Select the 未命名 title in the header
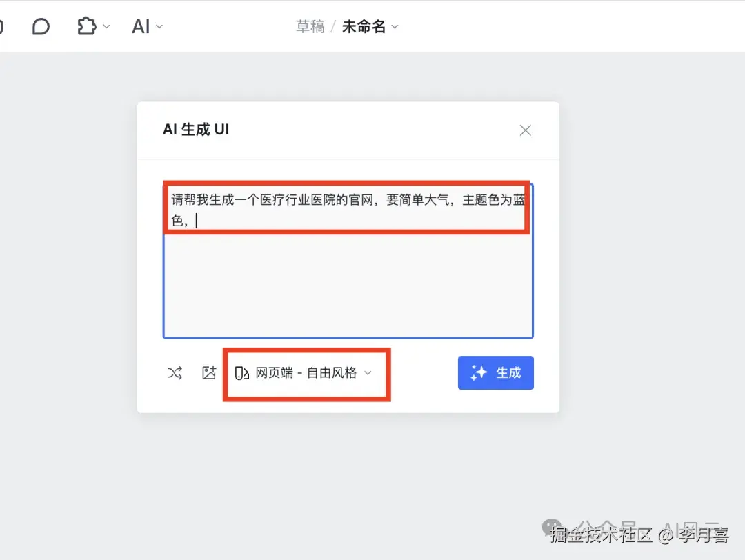 coord(364,26)
